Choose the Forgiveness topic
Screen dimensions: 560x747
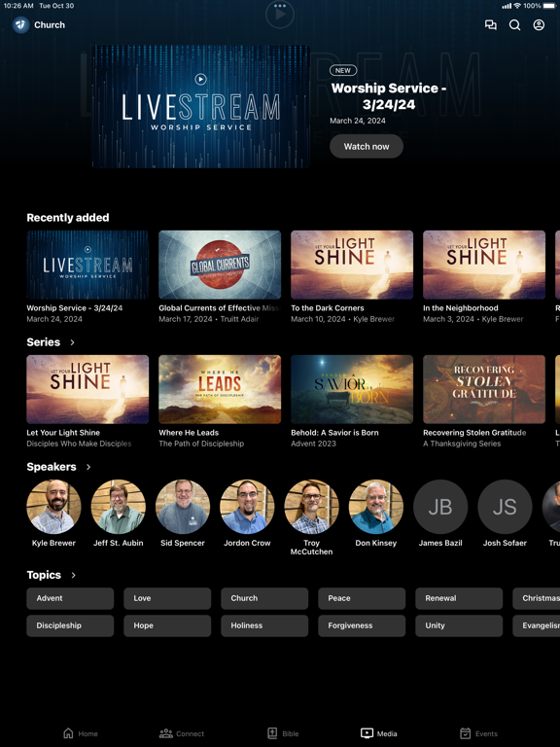[362, 625]
